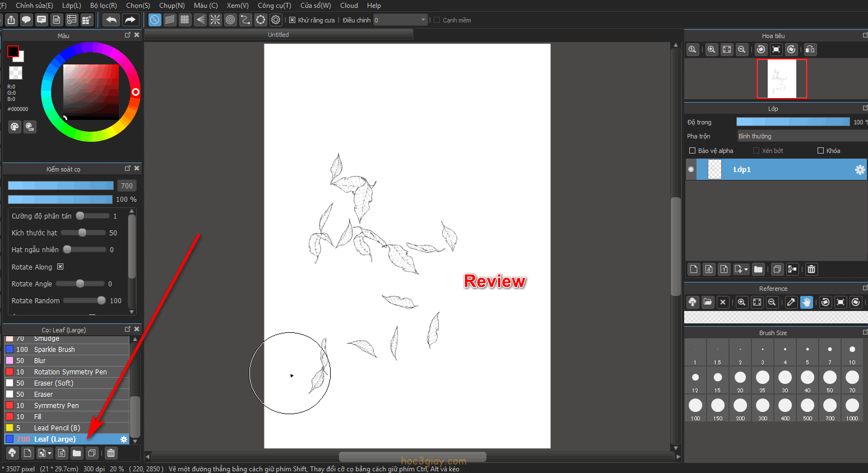The height and width of the screenshot is (473, 868).
Task: Select the radial snap guide icon
Action: tap(215, 20)
